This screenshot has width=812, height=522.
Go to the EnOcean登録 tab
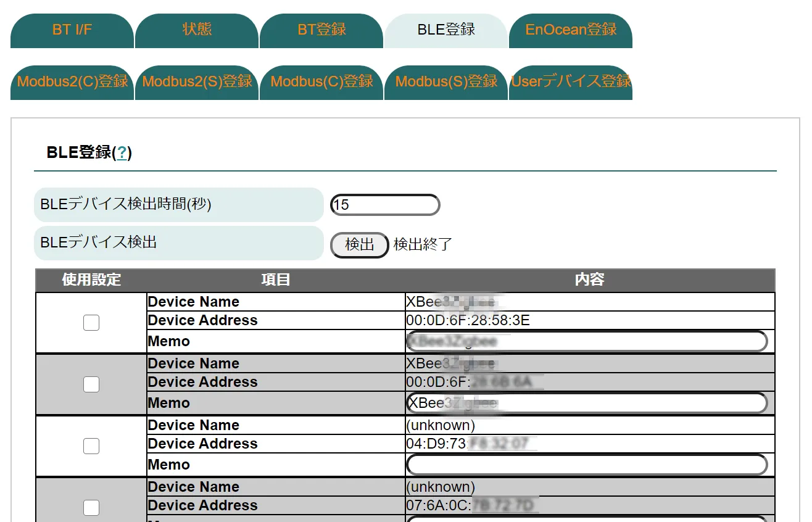tap(571, 30)
